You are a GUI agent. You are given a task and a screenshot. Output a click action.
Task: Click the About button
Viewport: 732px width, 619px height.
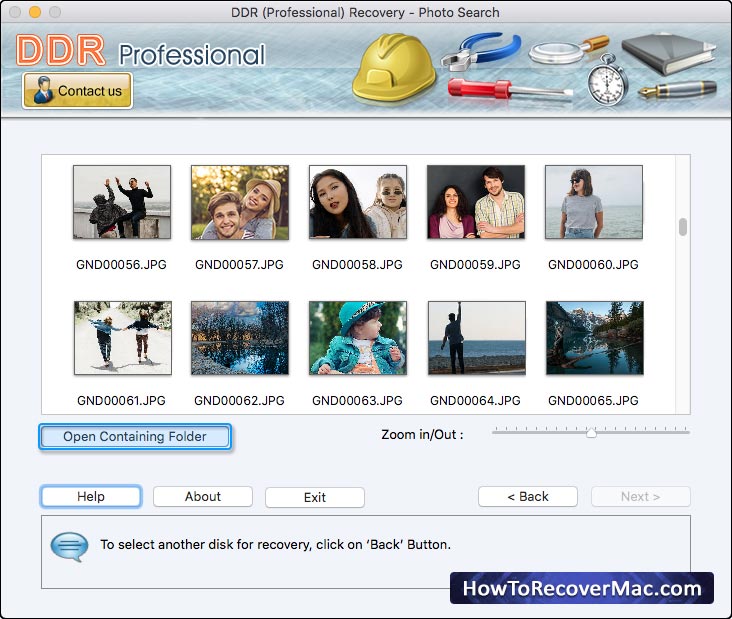pyautogui.click(x=203, y=497)
